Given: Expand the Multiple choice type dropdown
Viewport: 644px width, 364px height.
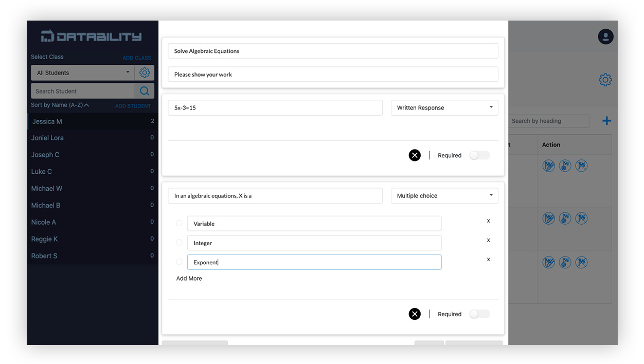Looking at the screenshot, I should (444, 196).
